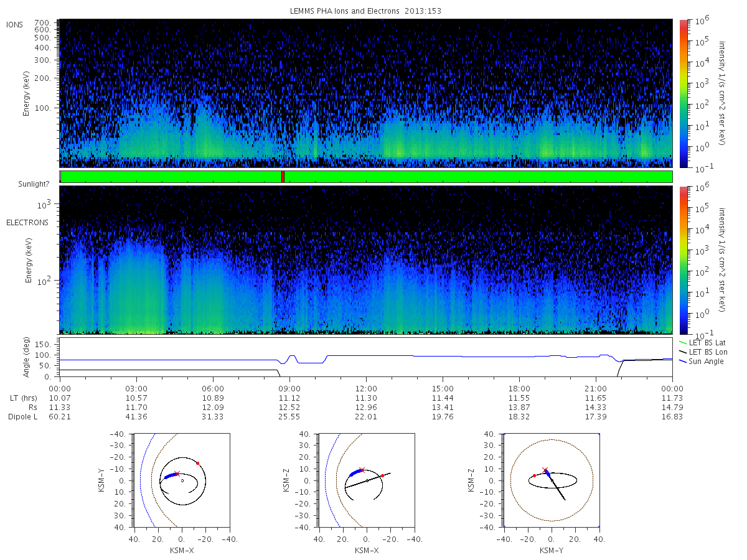Click the electrons intensity color bar
The height and width of the screenshot is (560, 747).
pyautogui.click(x=683, y=259)
